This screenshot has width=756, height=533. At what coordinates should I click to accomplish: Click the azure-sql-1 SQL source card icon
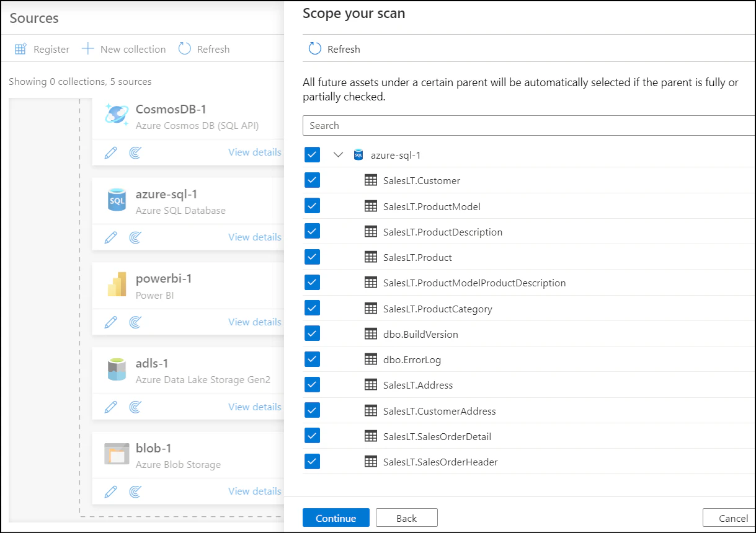tap(117, 201)
